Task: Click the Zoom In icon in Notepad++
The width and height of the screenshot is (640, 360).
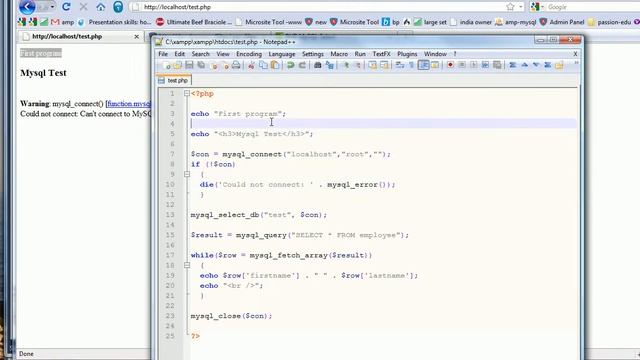Action: (x=346, y=65)
